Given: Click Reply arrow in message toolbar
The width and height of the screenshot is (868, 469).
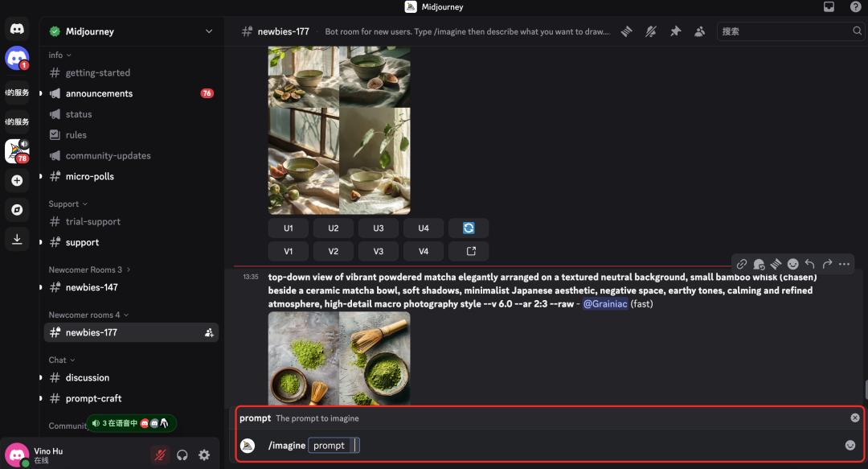Looking at the screenshot, I should click(x=810, y=264).
